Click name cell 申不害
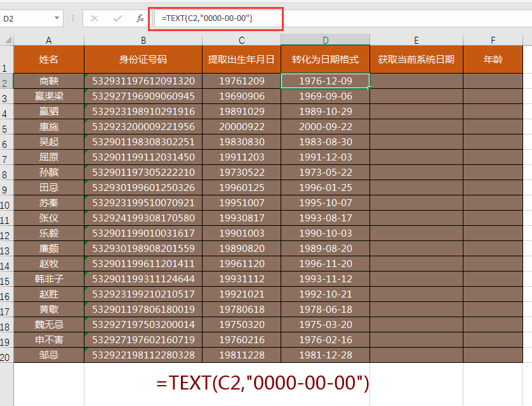 click(x=49, y=340)
